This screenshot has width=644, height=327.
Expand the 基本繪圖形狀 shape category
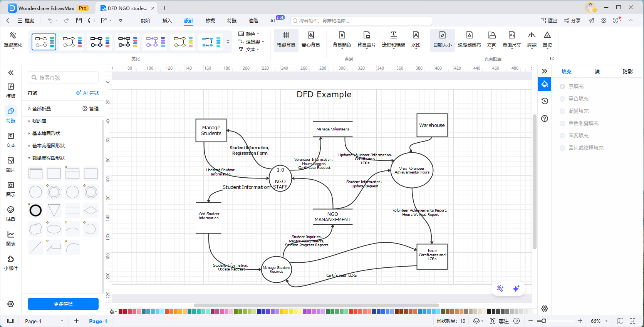[x=46, y=133]
